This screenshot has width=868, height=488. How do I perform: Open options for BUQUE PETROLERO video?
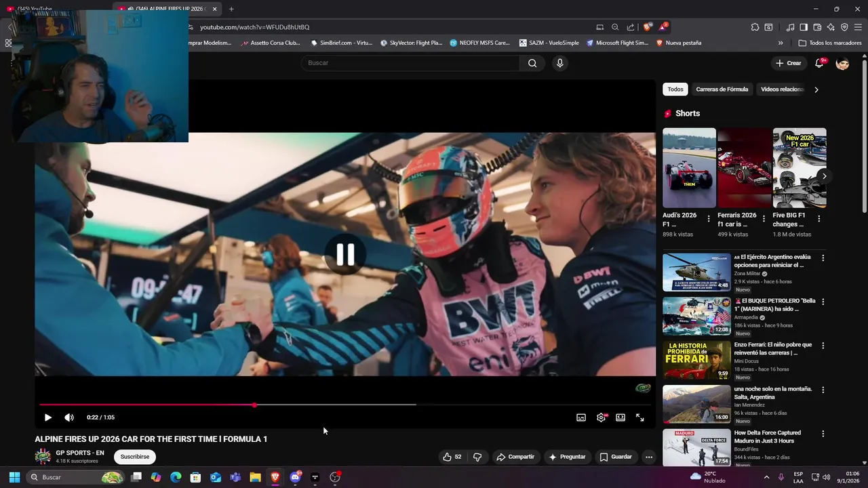click(x=823, y=302)
